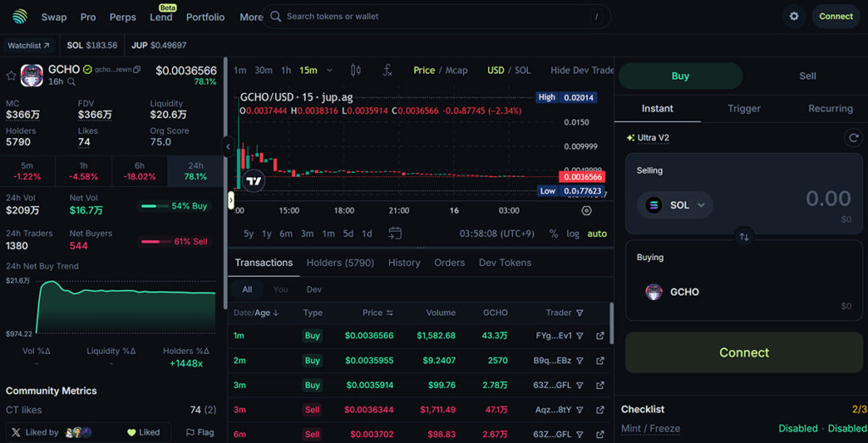Open the SOL token selector dropdown
Viewport: 868px width, 443px height.
675,205
